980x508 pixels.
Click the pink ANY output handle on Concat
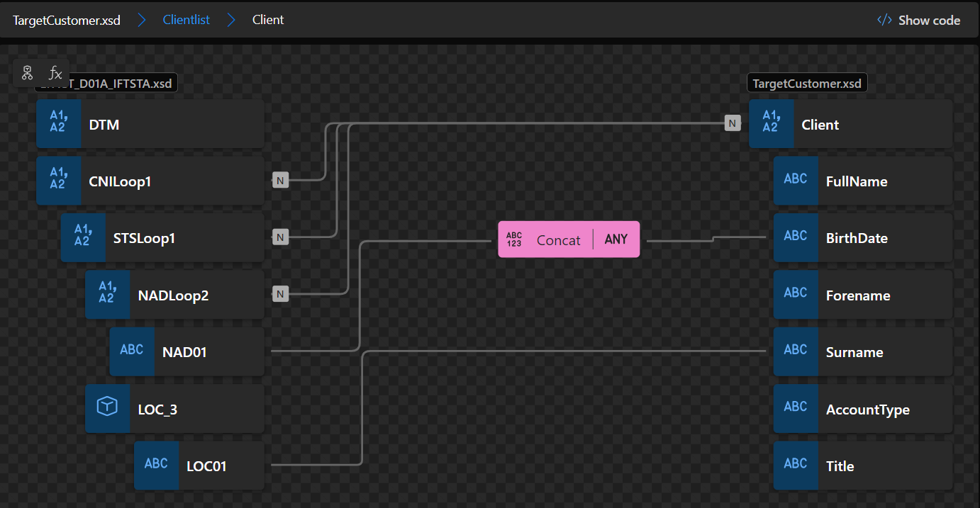pyautogui.click(x=616, y=239)
